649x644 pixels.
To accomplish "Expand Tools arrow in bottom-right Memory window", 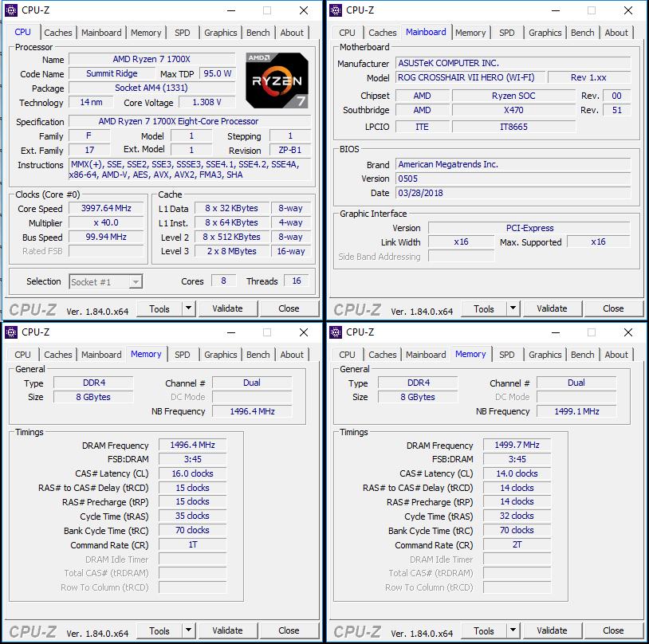I will pyautogui.click(x=513, y=630).
